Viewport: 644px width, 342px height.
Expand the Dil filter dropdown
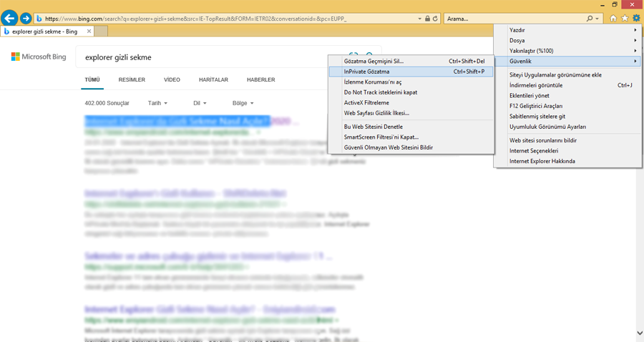(200, 103)
